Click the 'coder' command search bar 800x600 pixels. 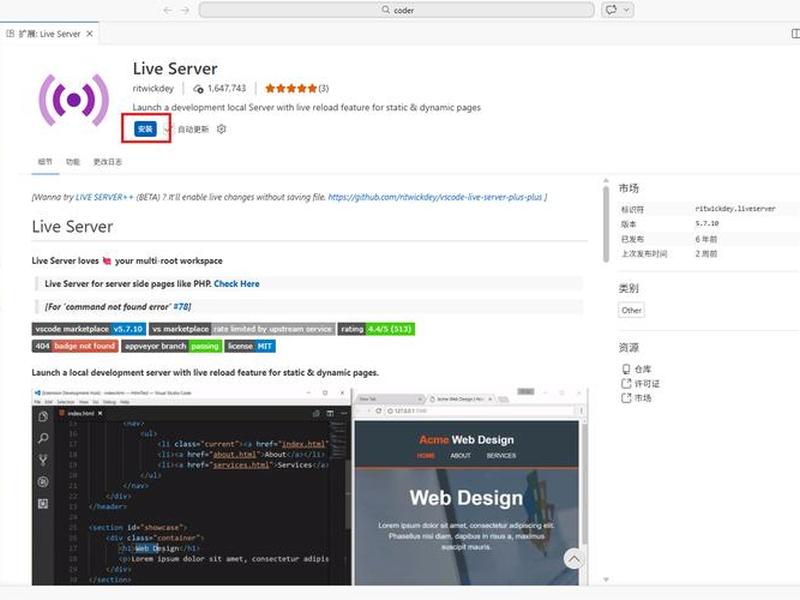pos(396,10)
